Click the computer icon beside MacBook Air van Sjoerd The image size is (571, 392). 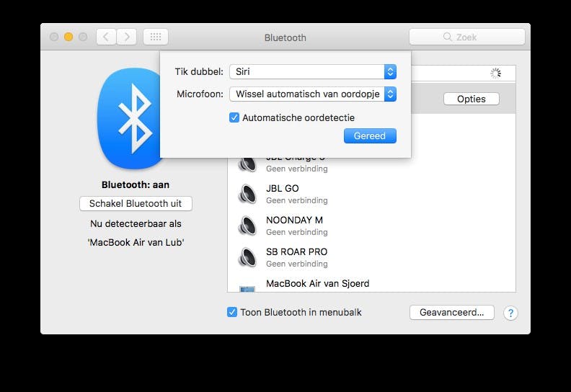(x=247, y=289)
